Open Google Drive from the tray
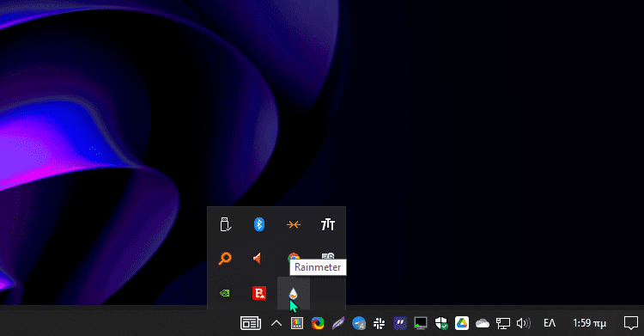 [x=462, y=323]
